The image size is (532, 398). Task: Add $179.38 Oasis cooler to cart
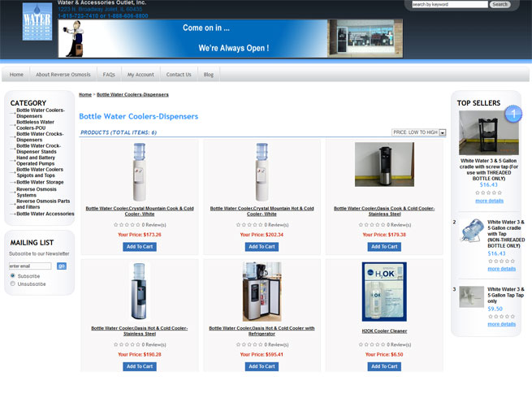(x=384, y=247)
